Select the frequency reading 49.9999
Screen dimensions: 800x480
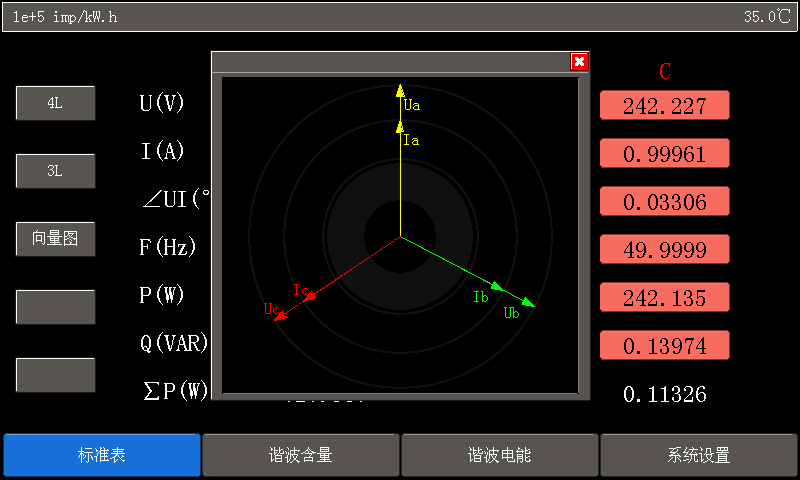coord(664,249)
